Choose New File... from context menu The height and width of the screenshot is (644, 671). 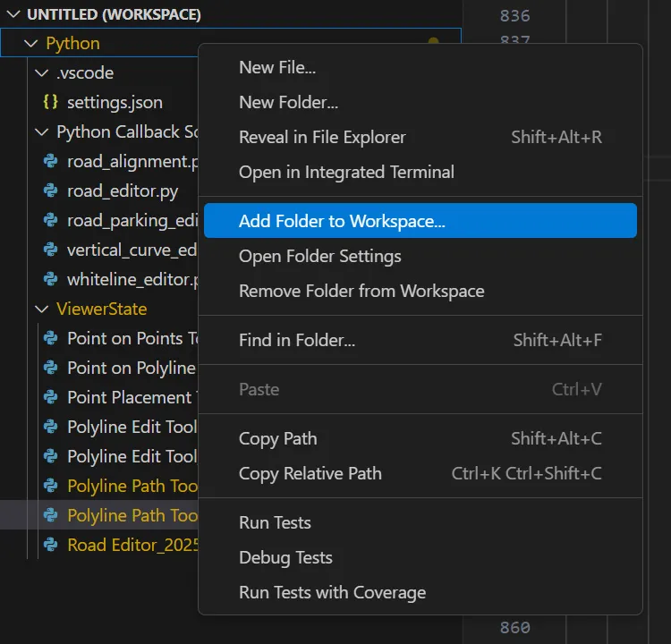420,67
